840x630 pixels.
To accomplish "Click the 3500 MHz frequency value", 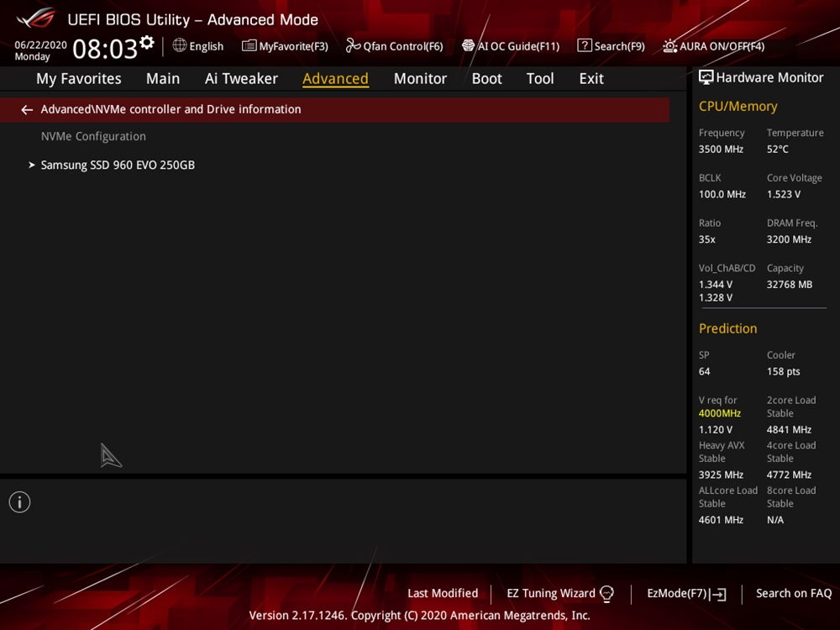I will pyautogui.click(x=721, y=150).
